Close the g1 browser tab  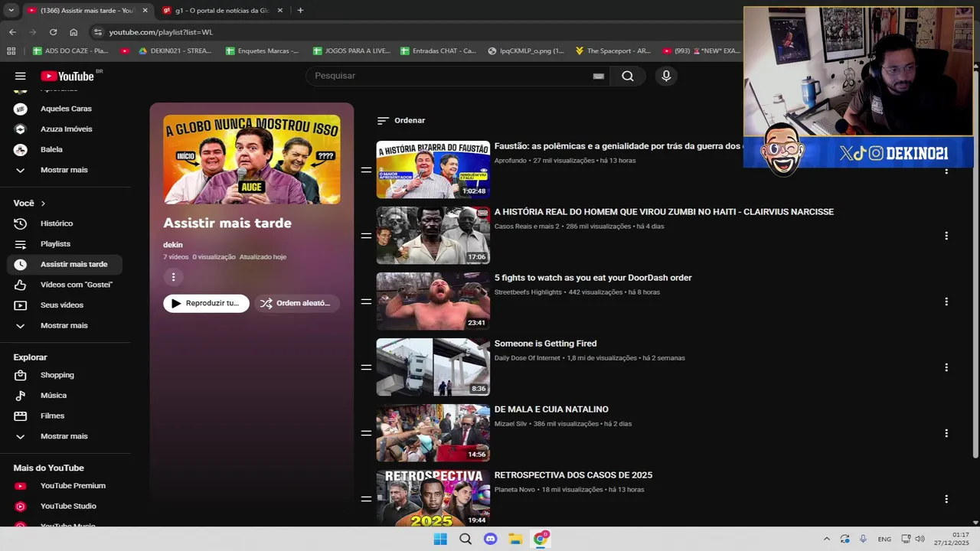[279, 11]
